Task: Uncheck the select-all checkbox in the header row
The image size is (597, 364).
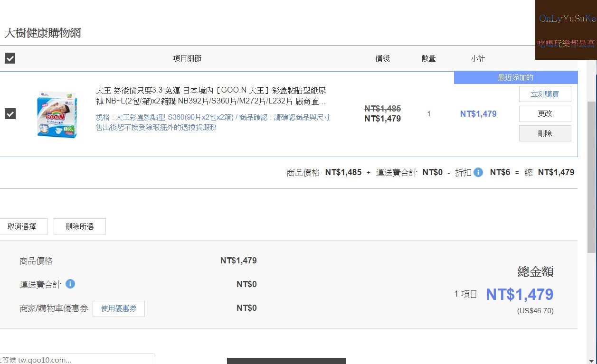Action: coord(10,58)
